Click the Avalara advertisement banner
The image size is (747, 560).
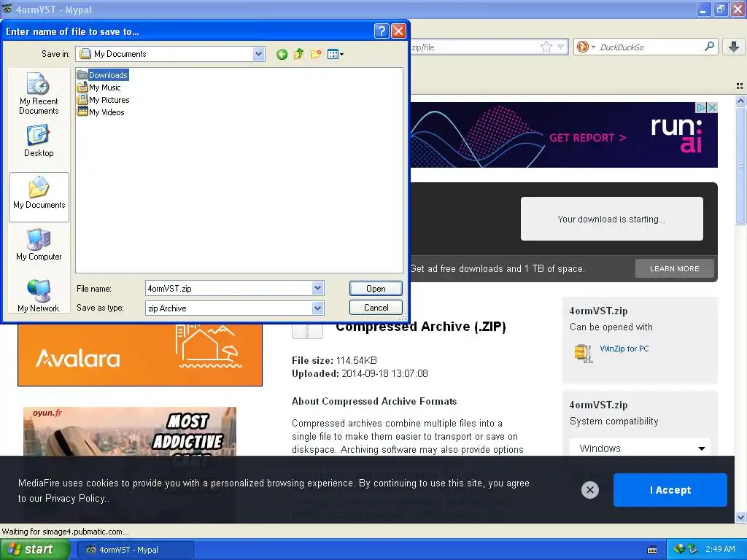pos(140,355)
